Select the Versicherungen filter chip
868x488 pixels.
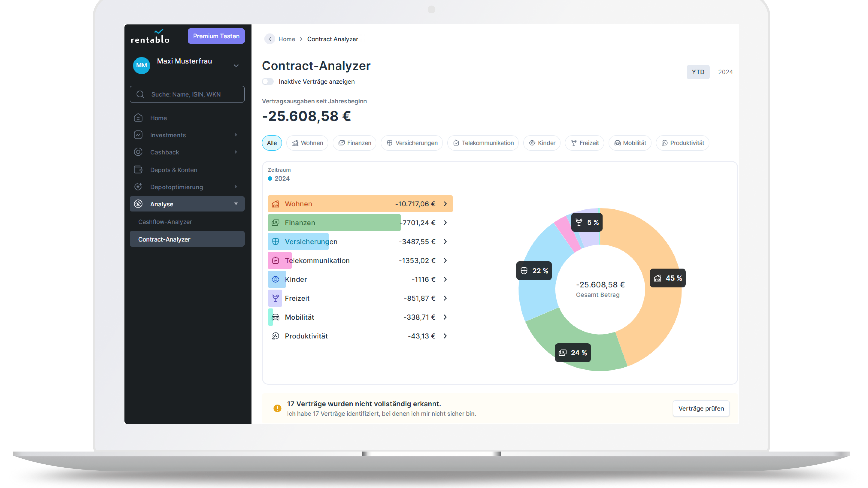click(x=412, y=143)
